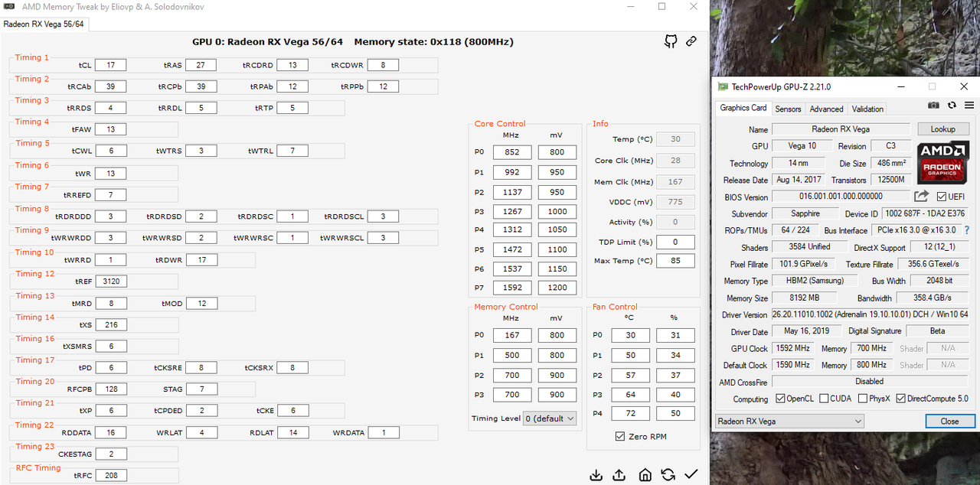980x485 pixels.
Task: Click the tREF value field showing 3120
Action: tap(111, 282)
